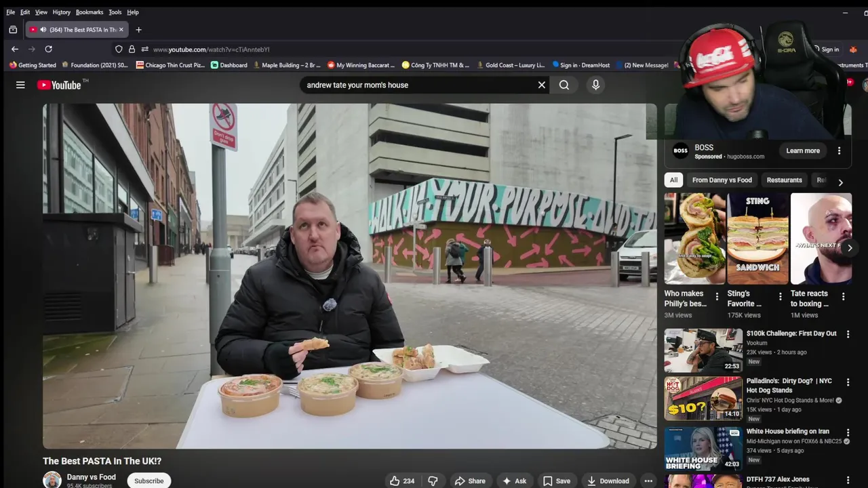Screen dimensions: 868x488
Task: Open Chicago Thin Crust Pizza bookmark
Action: pyautogui.click(x=170, y=65)
